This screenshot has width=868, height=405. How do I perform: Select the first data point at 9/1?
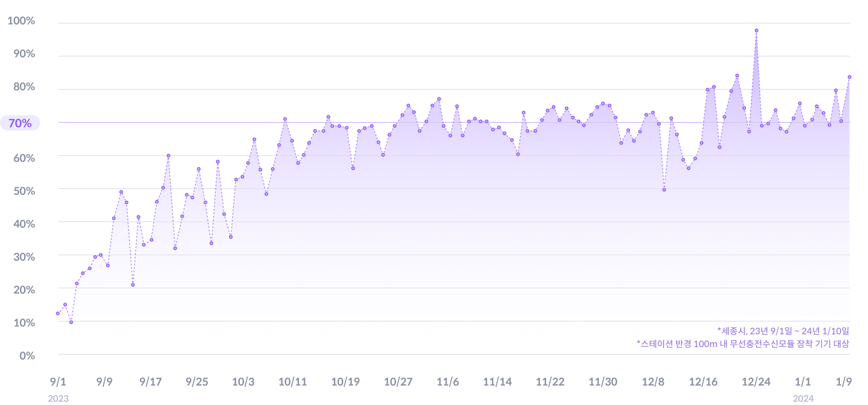click(x=58, y=313)
